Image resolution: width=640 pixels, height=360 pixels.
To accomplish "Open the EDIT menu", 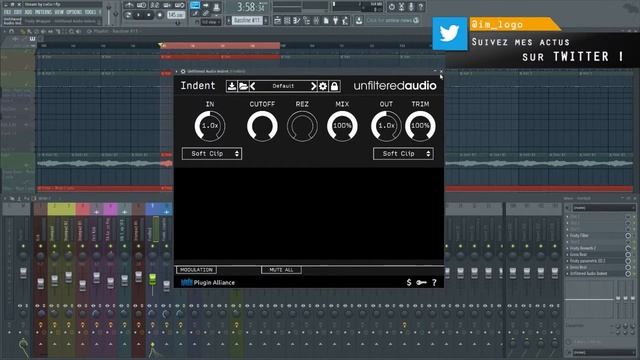I will [18, 12].
